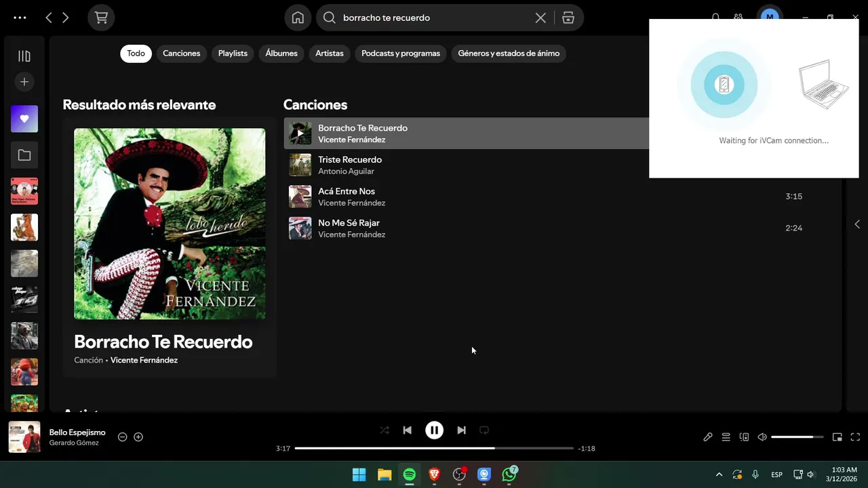Open the shopping cart icon

click(x=101, y=18)
